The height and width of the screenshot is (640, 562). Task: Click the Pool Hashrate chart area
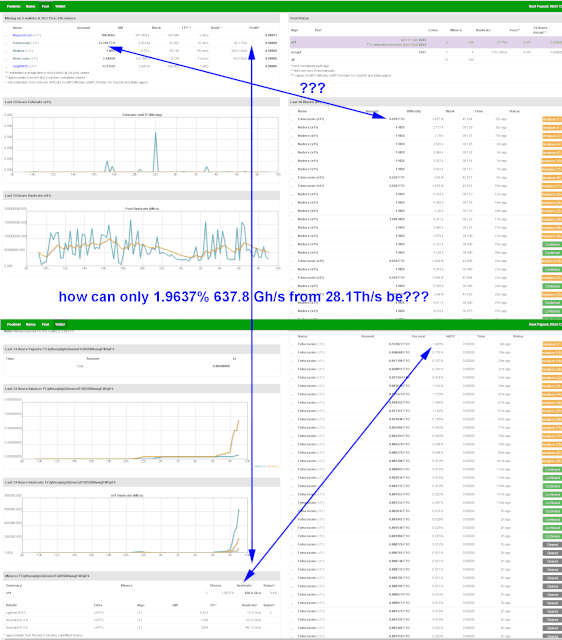(151, 238)
